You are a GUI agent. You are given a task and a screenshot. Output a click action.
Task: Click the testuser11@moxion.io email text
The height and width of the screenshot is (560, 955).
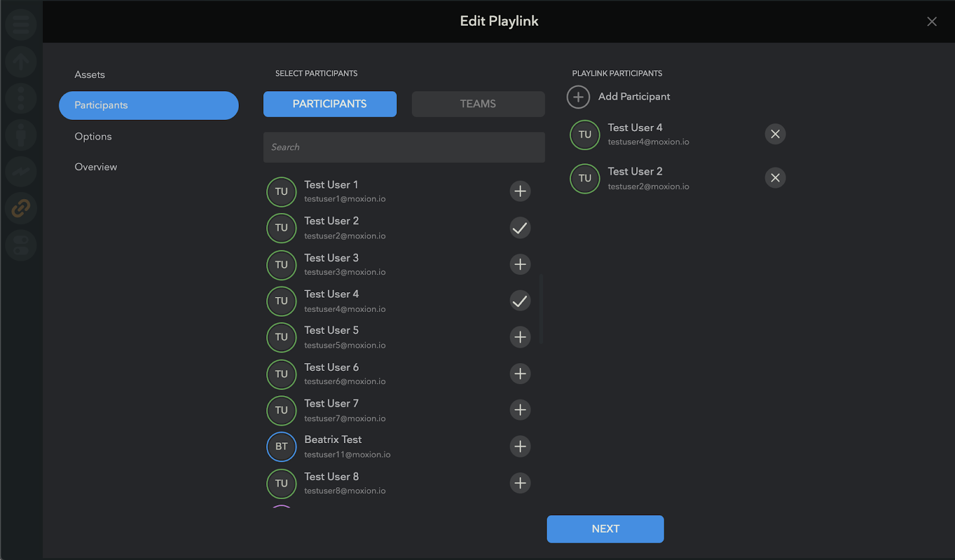pos(347,454)
